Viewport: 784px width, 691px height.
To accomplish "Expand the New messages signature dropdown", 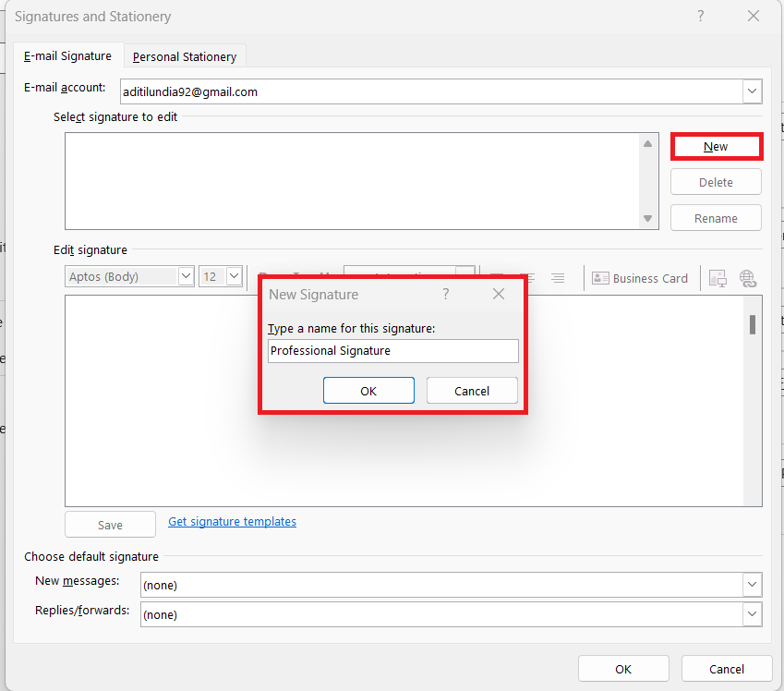I will (752, 585).
